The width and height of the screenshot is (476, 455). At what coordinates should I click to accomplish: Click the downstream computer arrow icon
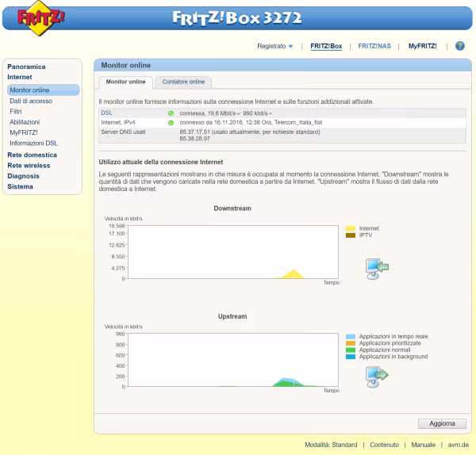(377, 269)
